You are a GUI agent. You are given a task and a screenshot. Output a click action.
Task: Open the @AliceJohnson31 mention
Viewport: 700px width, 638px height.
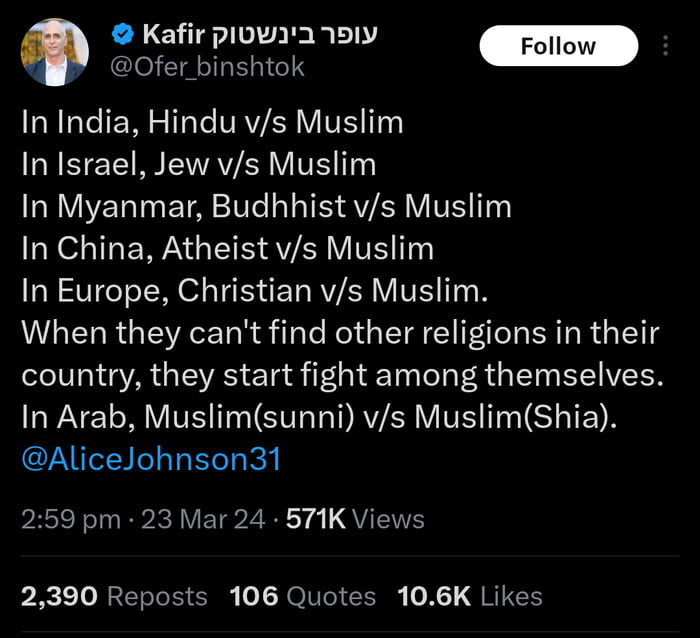tap(151, 459)
